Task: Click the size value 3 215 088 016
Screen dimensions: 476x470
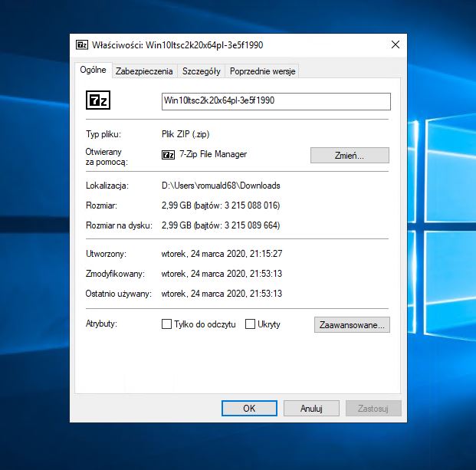Action: pos(251,205)
